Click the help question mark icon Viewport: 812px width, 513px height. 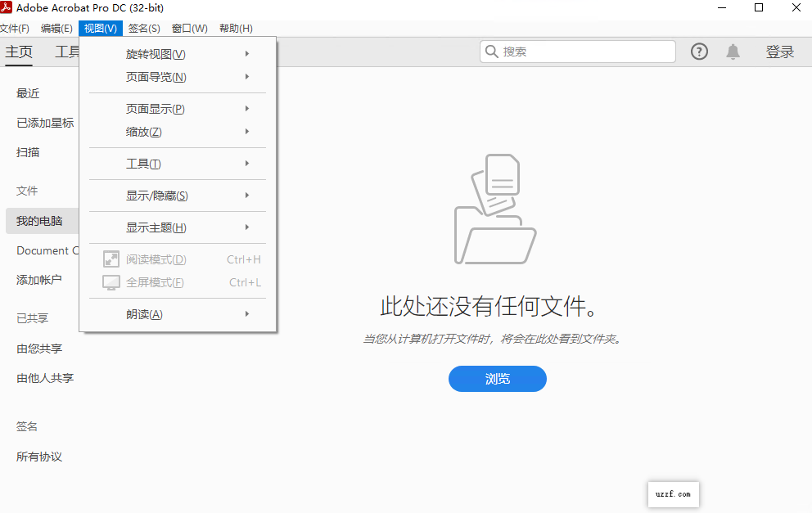pos(698,52)
